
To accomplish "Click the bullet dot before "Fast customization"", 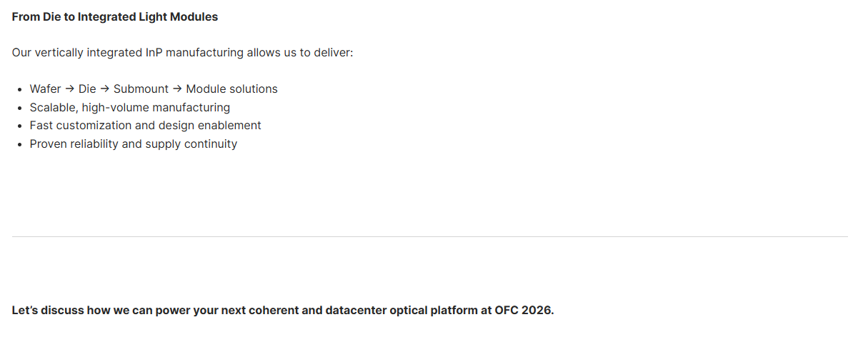I will (19, 126).
